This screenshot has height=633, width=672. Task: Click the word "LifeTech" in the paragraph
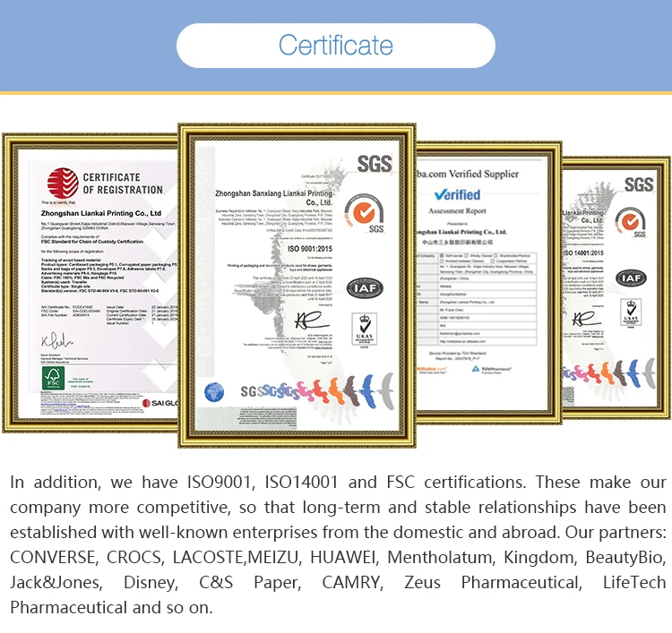634,583
